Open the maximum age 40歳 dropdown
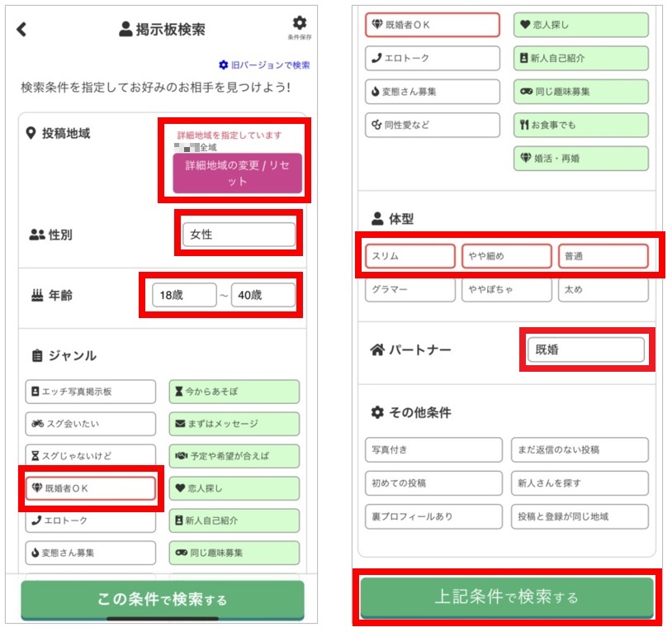Screen dimensions: 672x632 [x=263, y=295]
